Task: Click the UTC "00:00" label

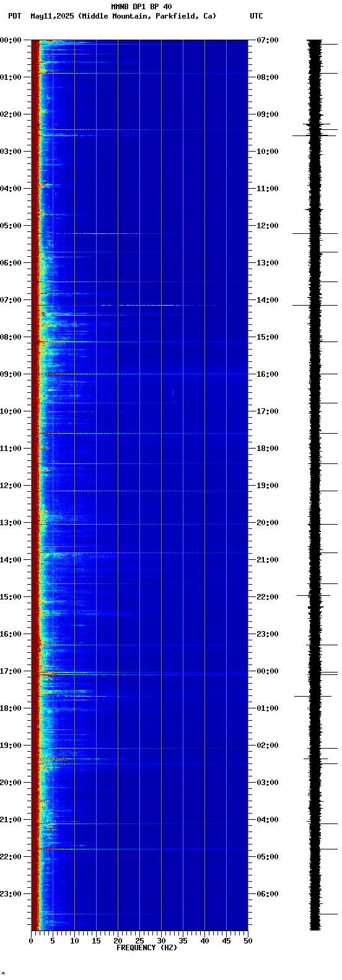Action: [x=268, y=671]
